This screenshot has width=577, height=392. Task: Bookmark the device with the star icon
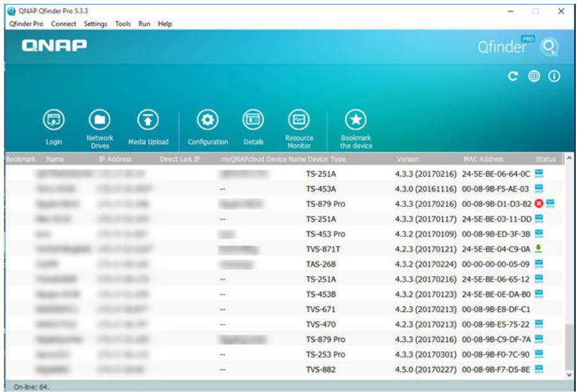[x=356, y=120]
